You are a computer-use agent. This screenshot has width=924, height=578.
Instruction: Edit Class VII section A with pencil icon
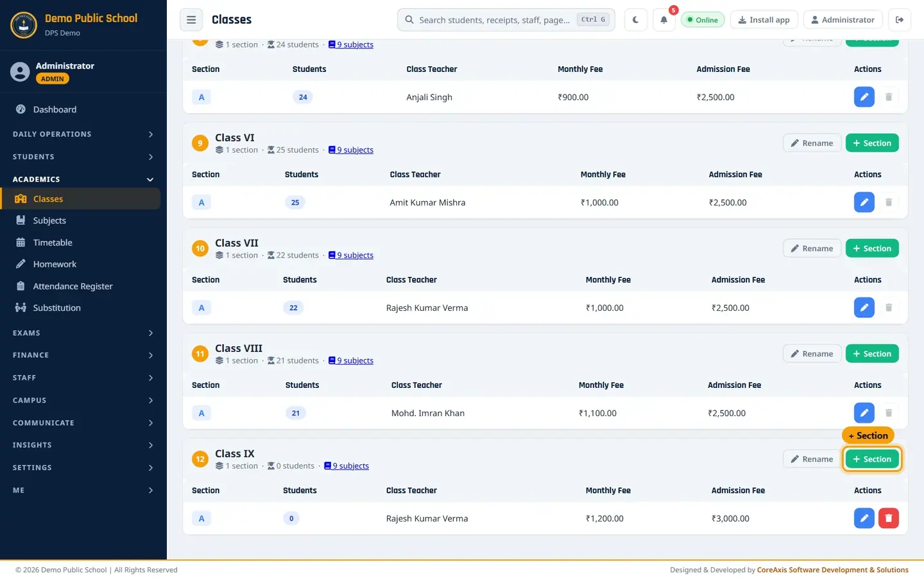[864, 308]
